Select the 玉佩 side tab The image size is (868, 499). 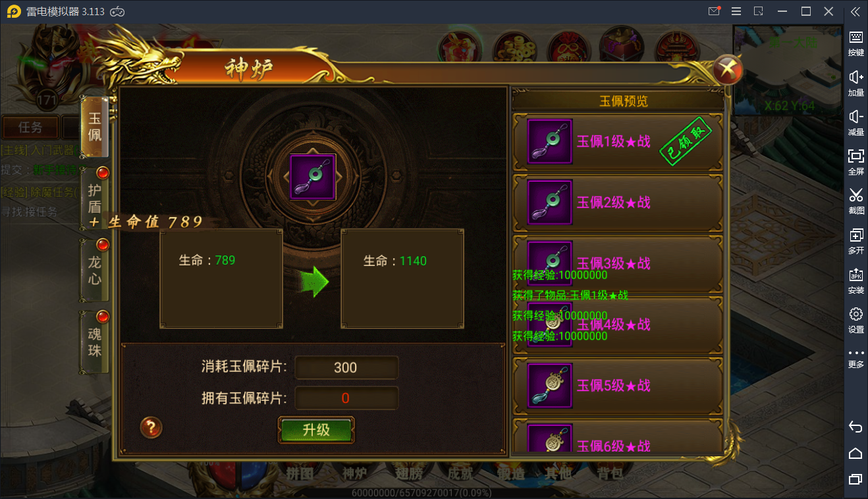[95, 126]
